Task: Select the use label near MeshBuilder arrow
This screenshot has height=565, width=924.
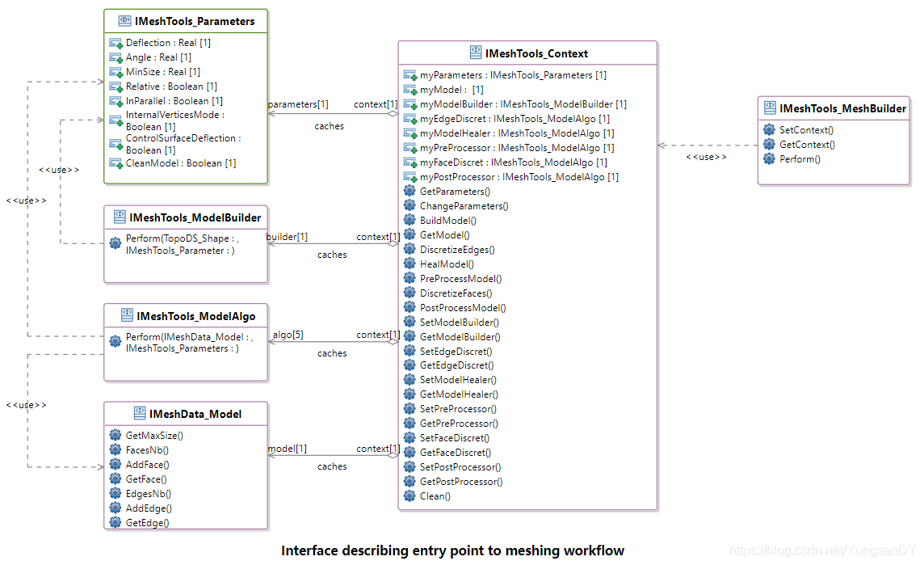Action: (x=706, y=157)
